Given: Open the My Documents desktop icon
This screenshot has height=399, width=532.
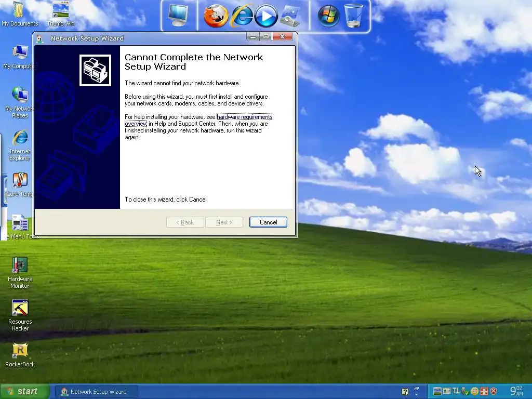Looking at the screenshot, I should pos(20,14).
